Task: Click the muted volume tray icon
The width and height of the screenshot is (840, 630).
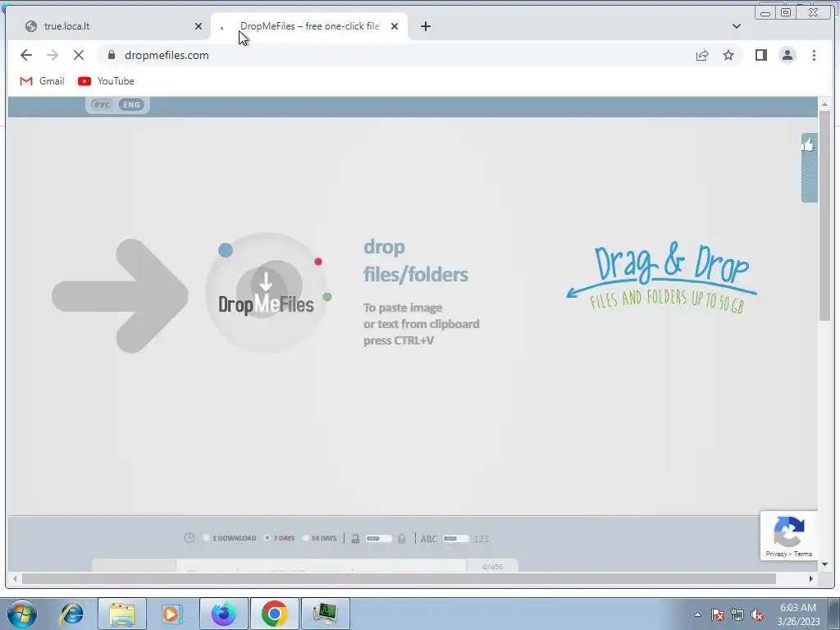Action: [757, 614]
